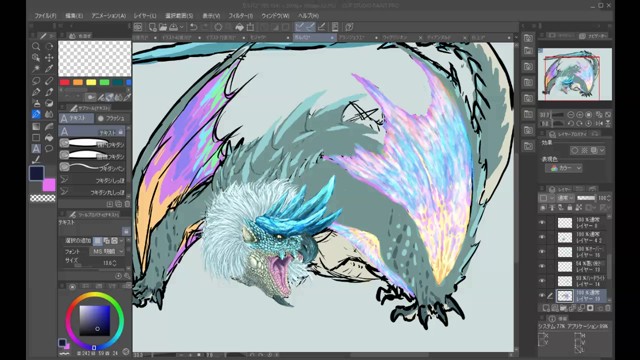Click the Border effect circle icon
This screenshot has width=640, height=360.
coord(575,151)
